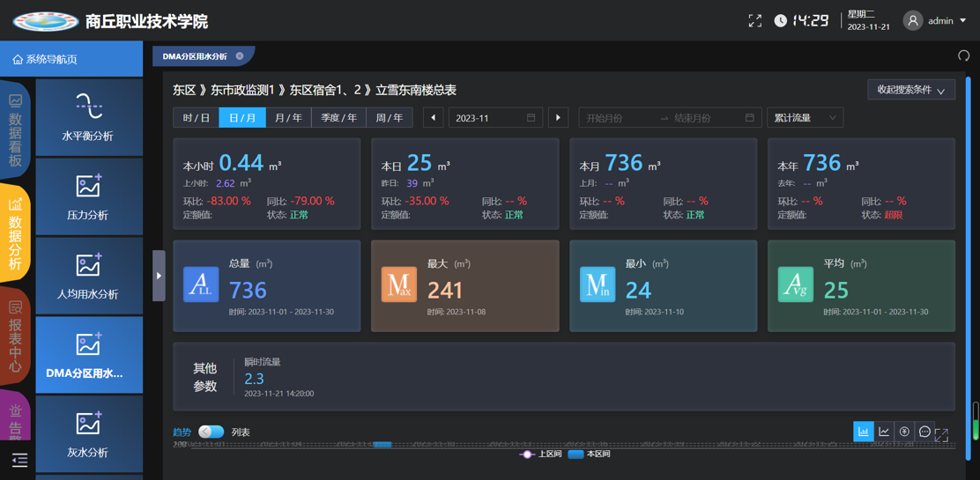980x480 pixels.
Task: Open the admin user dropdown menu
Action: [940, 20]
